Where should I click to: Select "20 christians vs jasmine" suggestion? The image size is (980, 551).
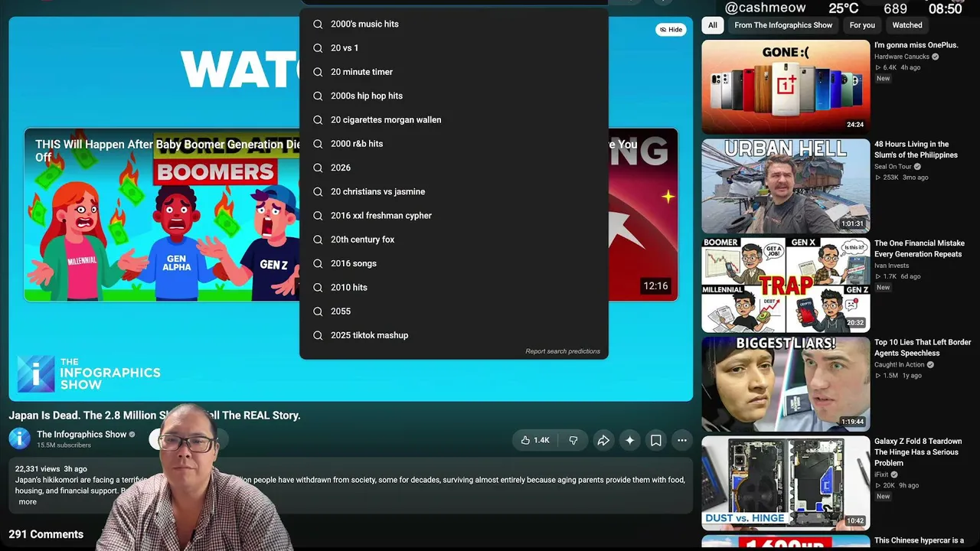454,192
